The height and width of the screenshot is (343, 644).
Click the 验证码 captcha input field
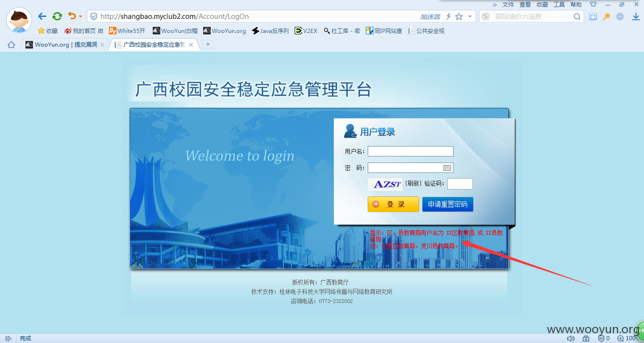(460, 184)
